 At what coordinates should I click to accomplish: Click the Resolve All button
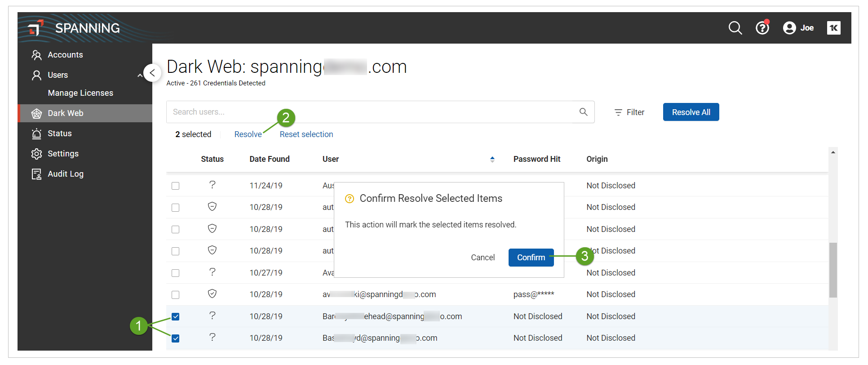pyautogui.click(x=691, y=112)
